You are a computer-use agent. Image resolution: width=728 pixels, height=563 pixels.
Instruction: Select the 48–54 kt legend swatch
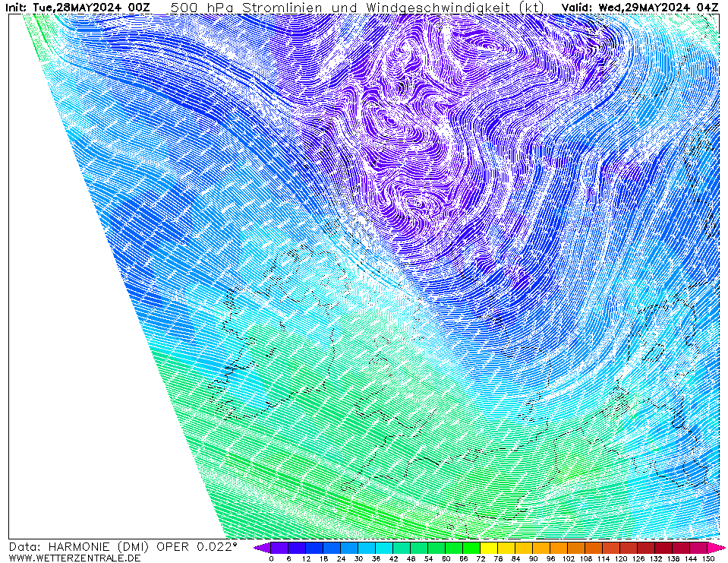[419, 548]
